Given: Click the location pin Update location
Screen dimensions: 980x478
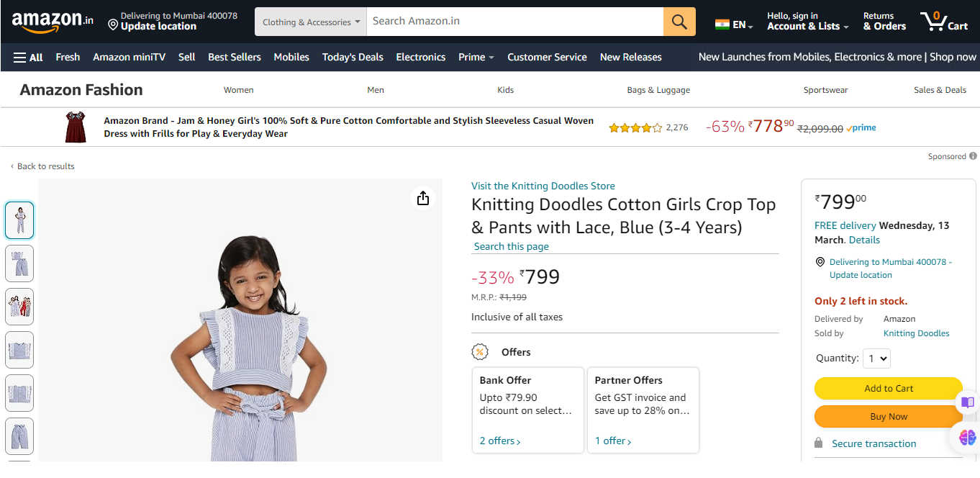Looking at the screenshot, I should pos(152,21).
